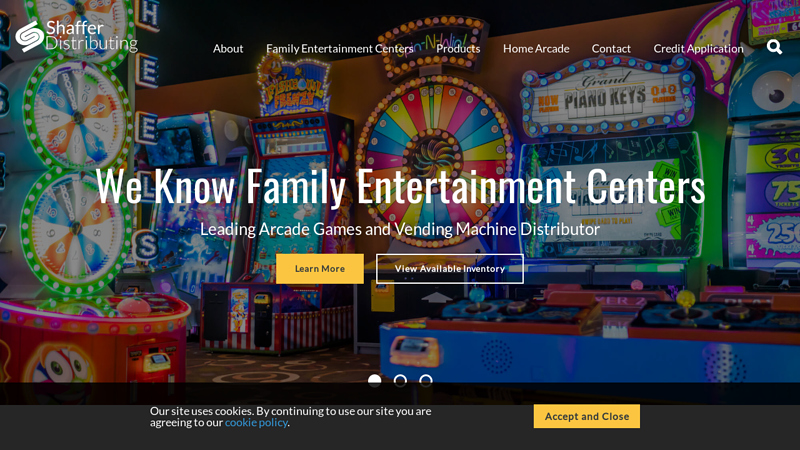
Task: Open the About menu item
Action: [228, 48]
